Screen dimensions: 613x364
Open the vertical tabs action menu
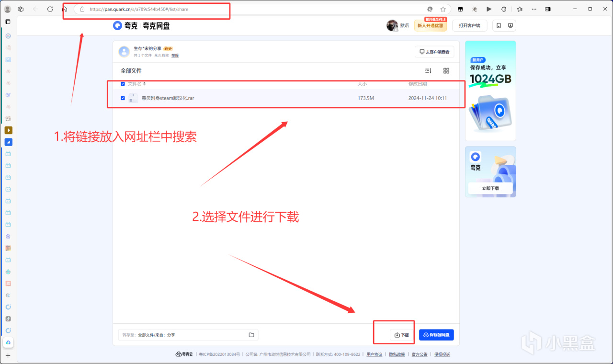coord(8,22)
